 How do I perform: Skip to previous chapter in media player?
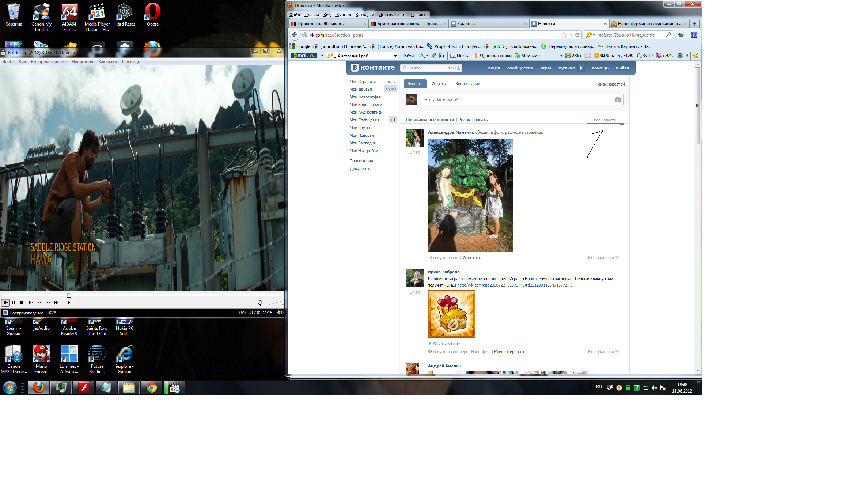click(x=31, y=302)
